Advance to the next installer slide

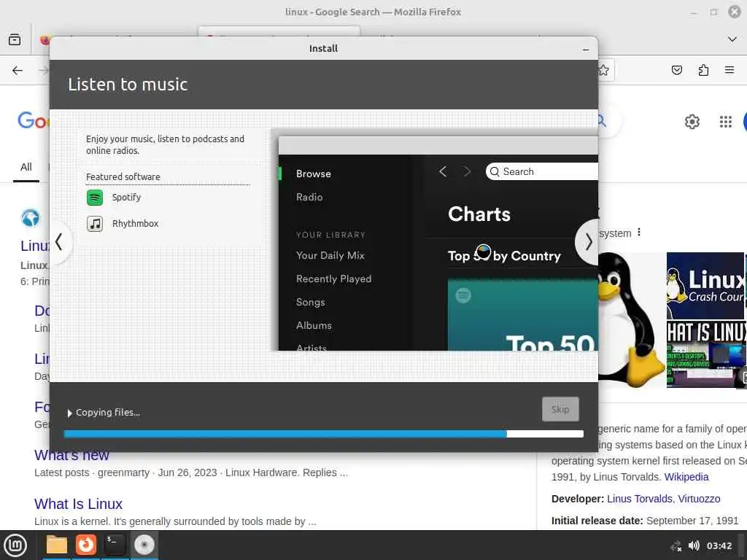588,242
